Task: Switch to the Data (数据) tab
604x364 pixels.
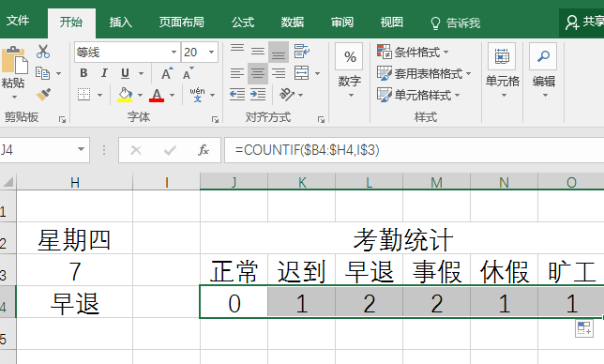Action: (293, 23)
